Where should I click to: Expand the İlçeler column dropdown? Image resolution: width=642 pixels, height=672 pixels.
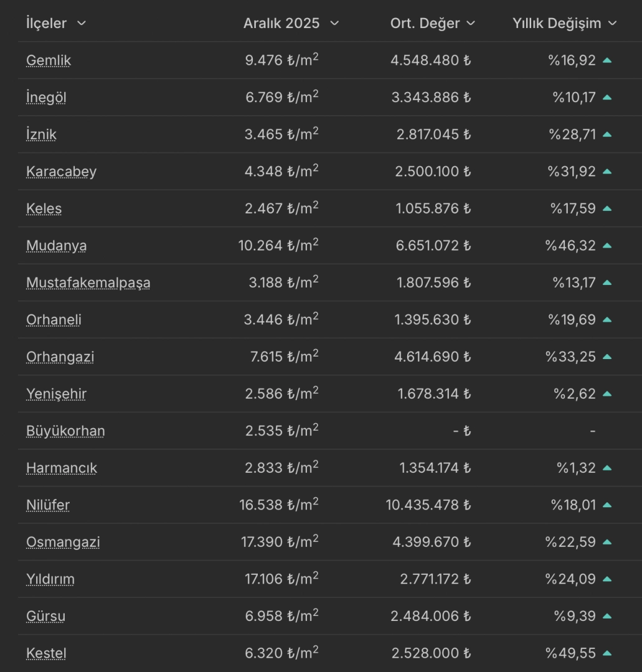(x=81, y=24)
